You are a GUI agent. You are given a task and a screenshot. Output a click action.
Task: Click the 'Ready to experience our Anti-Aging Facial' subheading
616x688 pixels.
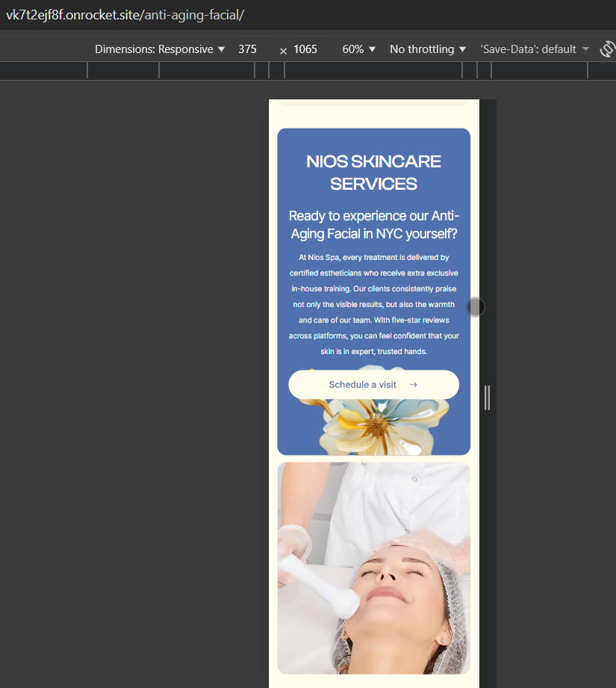click(373, 225)
